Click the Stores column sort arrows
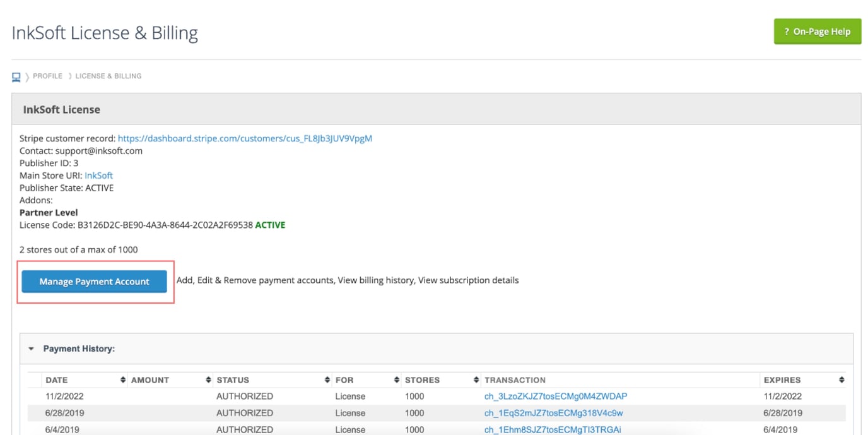Viewport: 868px width, 435px height. pyautogui.click(x=476, y=380)
